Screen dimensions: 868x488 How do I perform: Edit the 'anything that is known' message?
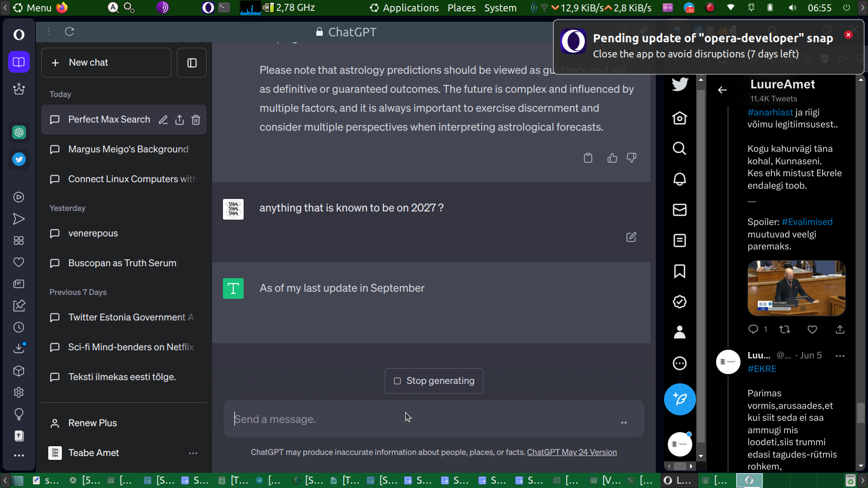pyautogui.click(x=631, y=237)
